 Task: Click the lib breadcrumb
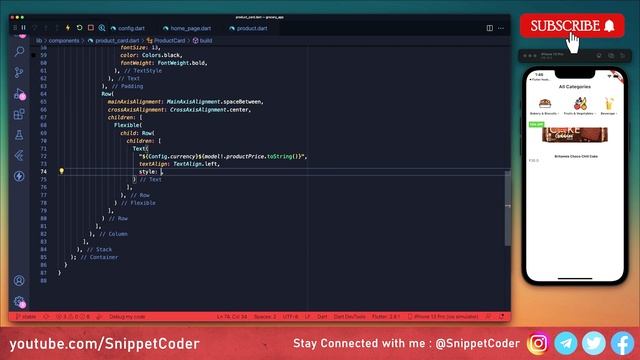(39, 40)
